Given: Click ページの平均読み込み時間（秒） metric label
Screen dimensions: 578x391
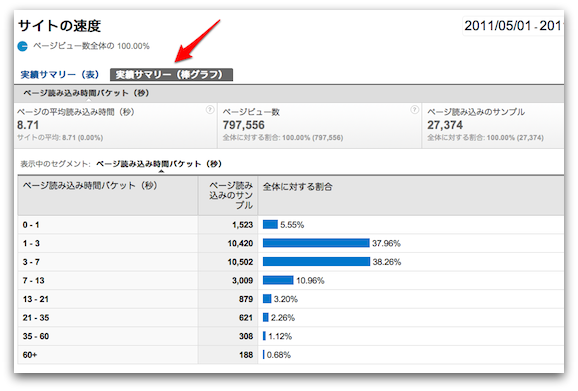Looking at the screenshot, I should coord(76,112).
